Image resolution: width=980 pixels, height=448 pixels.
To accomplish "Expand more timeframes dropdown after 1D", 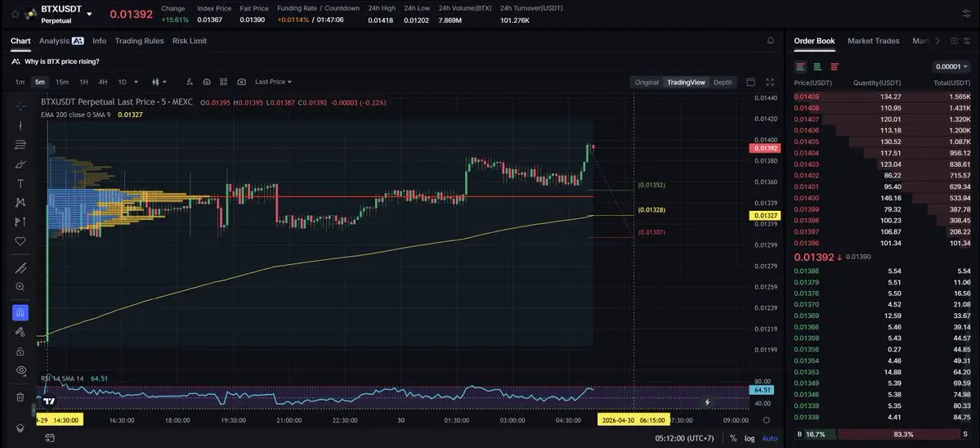I will pos(136,82).
